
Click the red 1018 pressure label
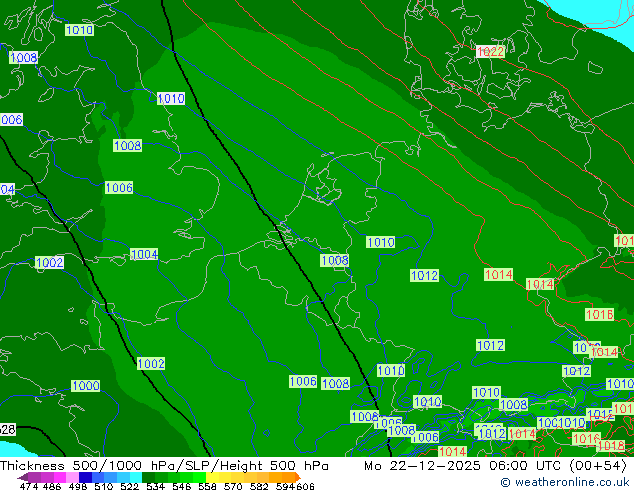(x=611, y=446)
